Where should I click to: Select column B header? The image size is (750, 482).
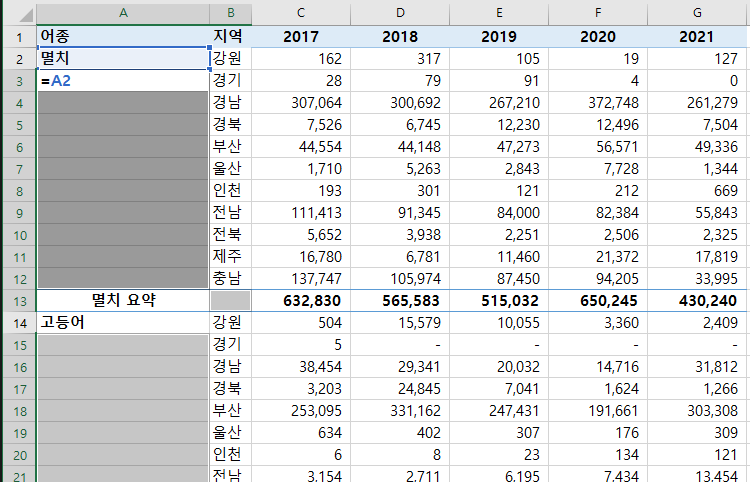tap(231, 13)
